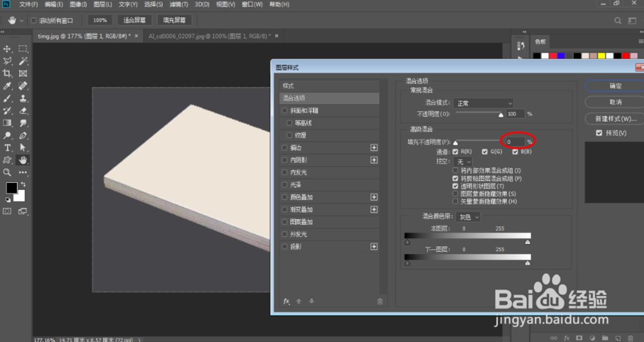
Task: Select the Path Selection tool
Action: coord(23,147)
